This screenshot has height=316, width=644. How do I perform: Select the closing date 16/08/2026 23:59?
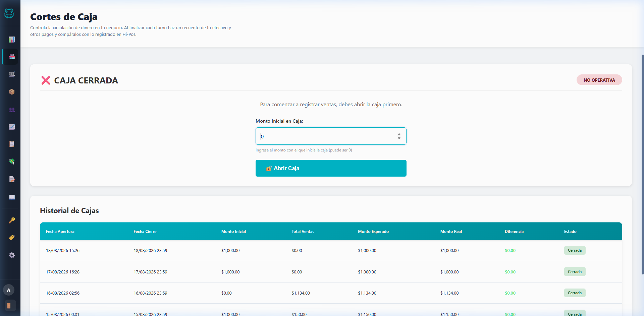[150, 293]
